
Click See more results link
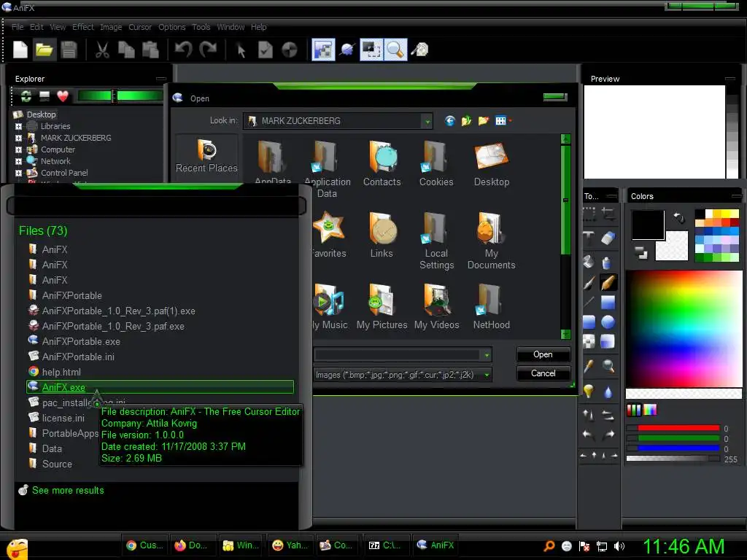coord(68,490)
